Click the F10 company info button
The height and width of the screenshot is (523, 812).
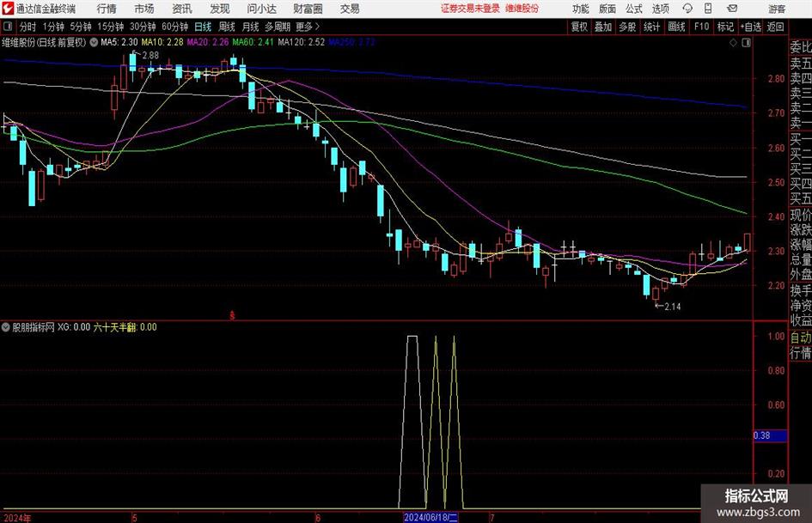point(702,27)
